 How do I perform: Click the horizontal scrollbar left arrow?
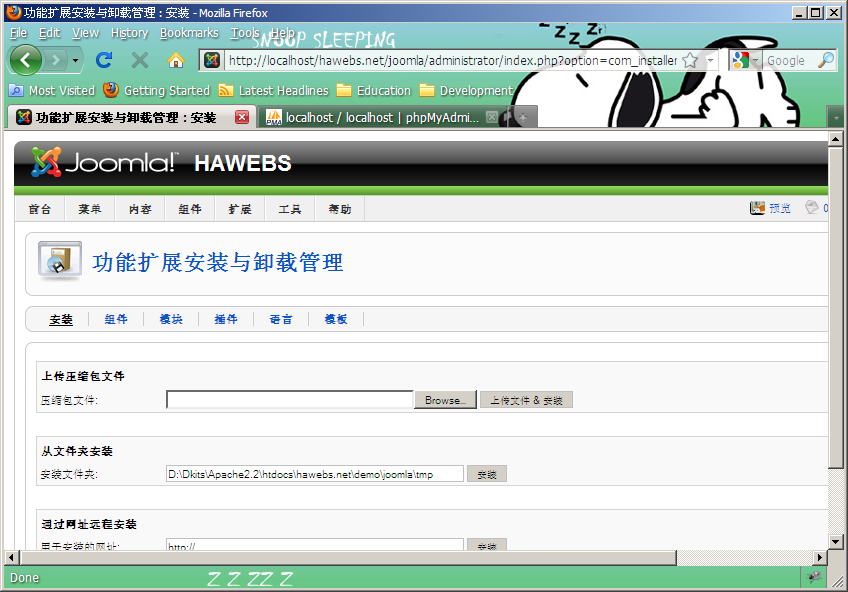click(x=11, y=557)
